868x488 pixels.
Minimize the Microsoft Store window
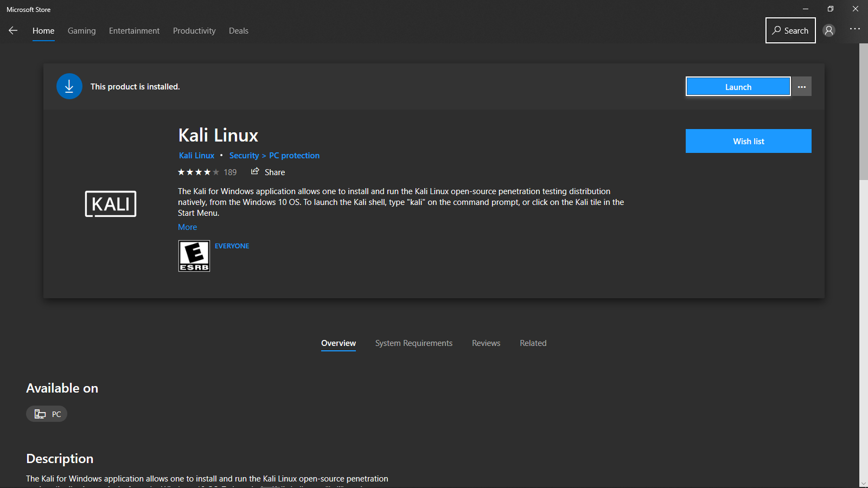click(x=806, y=9)
